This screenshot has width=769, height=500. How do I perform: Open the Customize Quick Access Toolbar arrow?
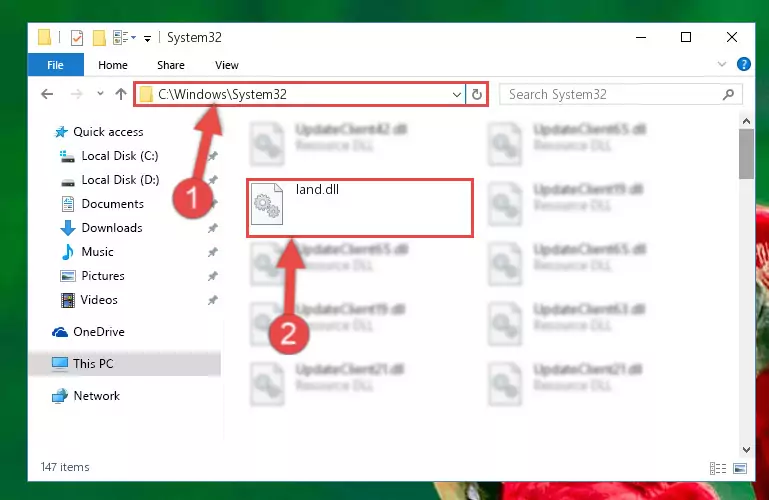(147, 38)
